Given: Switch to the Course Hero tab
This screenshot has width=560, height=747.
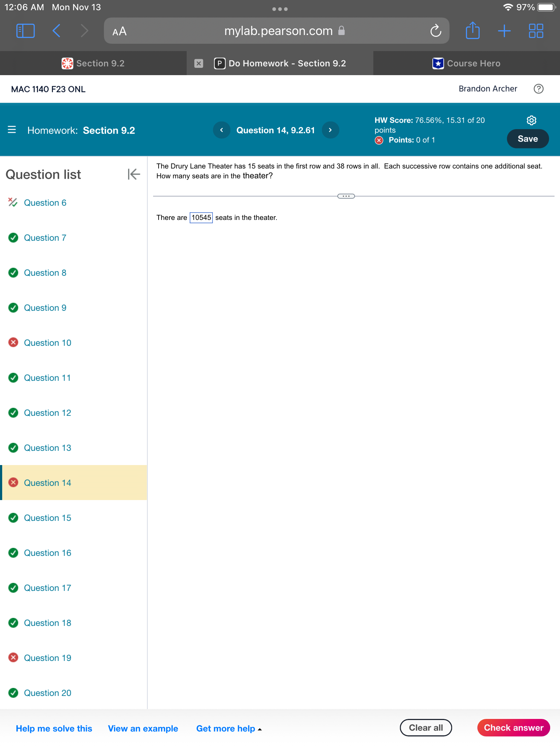Looking at the screenshot, I should click(467, 63).
